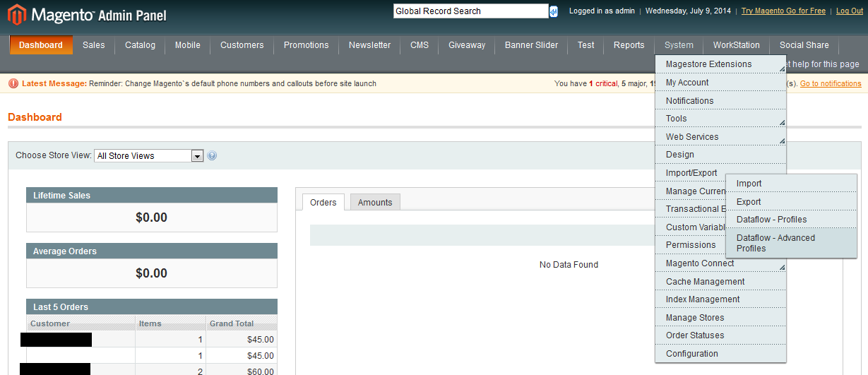Open the Giveaway menu
The width and height of the screenshot is (868, 375).
tap(467, 45)
